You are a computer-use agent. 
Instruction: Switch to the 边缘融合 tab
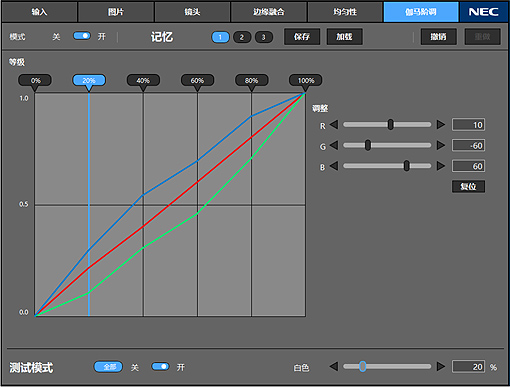pyautogui.click(x=269, y=12)
